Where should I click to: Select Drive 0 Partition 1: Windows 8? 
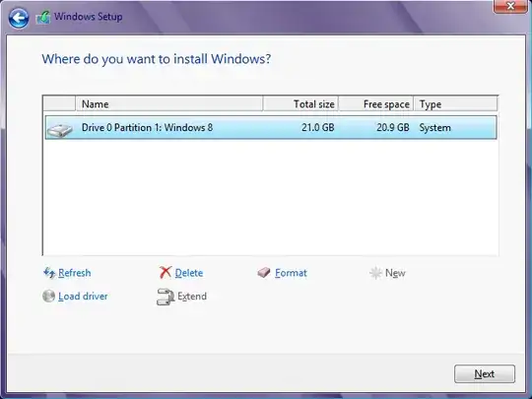click(x=271, y=127)
